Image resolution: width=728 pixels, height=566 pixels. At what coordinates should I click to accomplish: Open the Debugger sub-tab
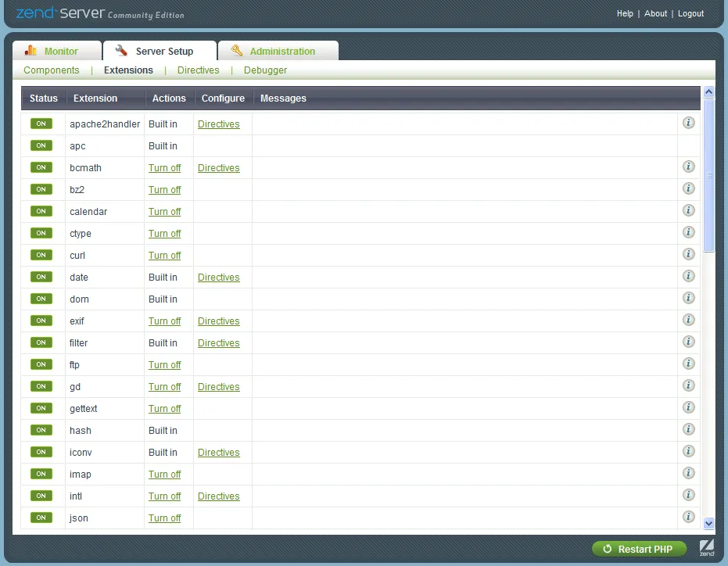[x=266, y=70]
